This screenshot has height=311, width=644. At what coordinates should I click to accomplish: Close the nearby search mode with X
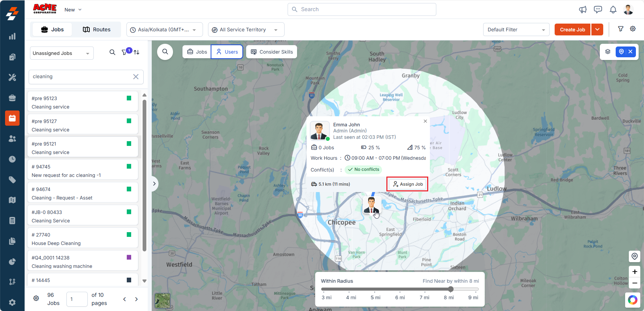click(x=631, y=52)
